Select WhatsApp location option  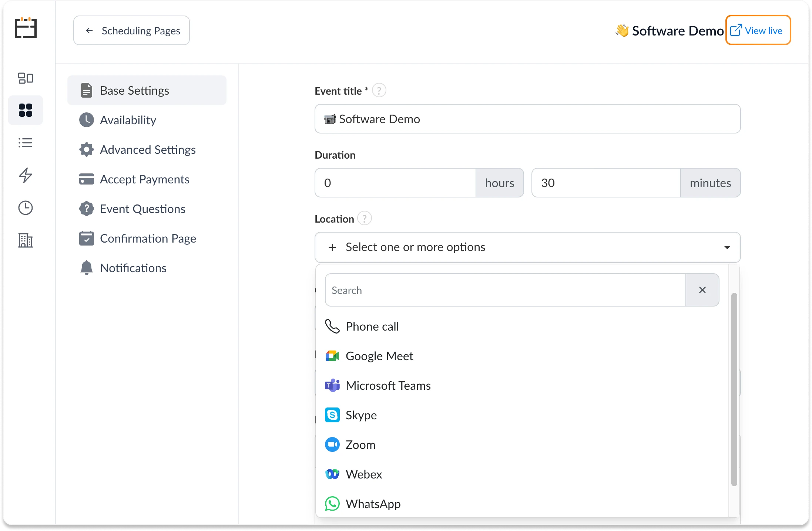coord(373,504)
